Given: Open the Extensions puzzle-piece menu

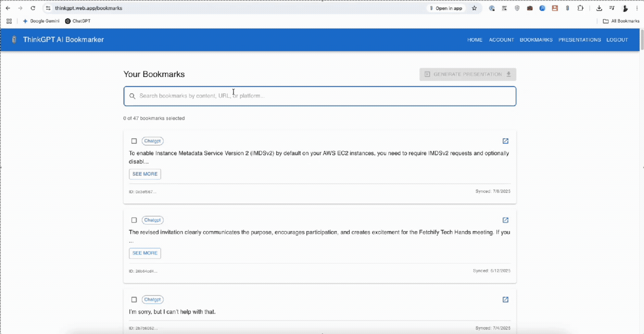Looking at the screenshot, I should pos(580,8).
